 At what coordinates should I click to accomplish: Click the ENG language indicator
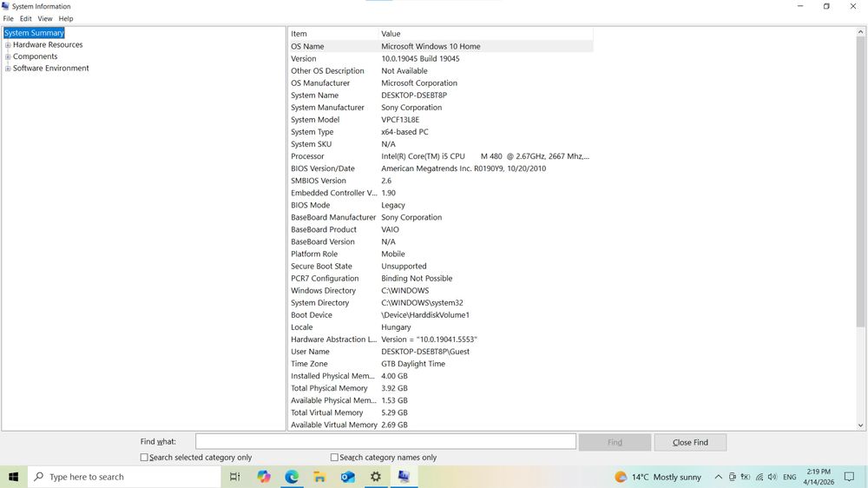(x=790, y=477)
